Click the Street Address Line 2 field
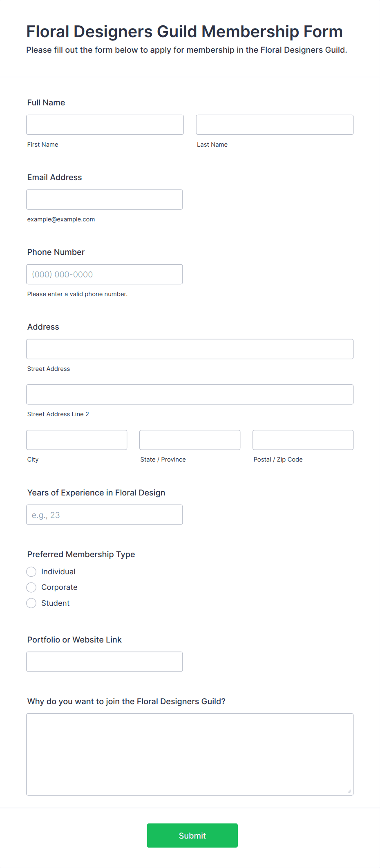 pyautogui.click(x=190, y=394)
